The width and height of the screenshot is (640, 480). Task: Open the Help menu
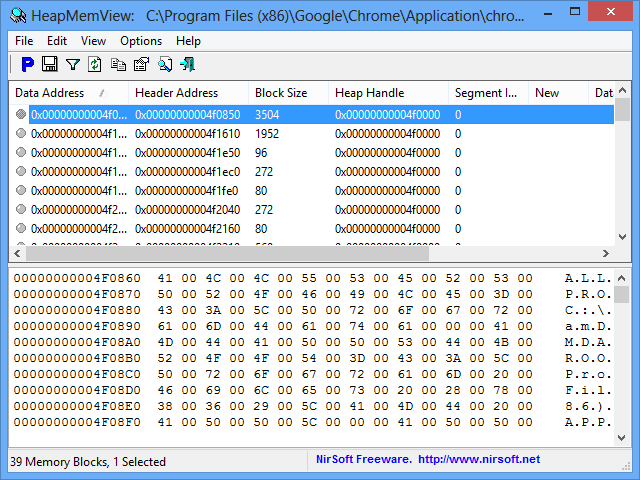[188, 41]
